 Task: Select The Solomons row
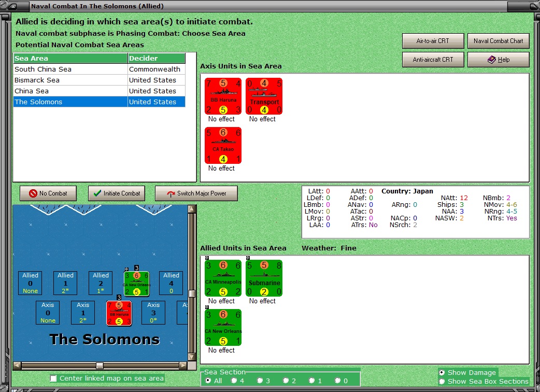[x=99, y=102]
